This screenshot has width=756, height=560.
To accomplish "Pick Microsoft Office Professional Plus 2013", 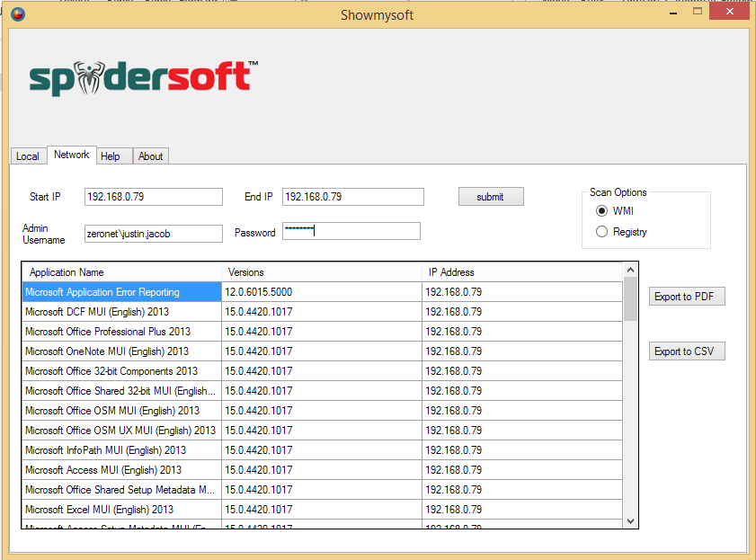I will (x=121, y=332).
